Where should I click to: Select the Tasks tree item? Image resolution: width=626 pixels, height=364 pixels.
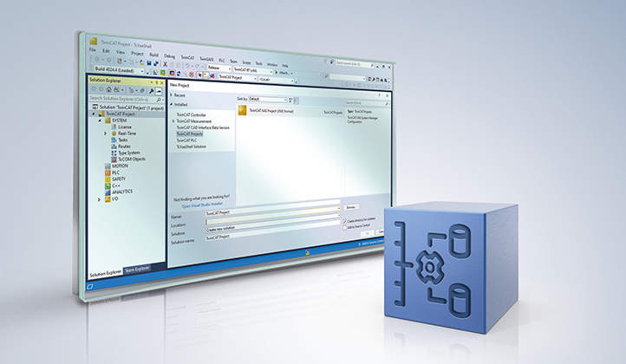[x=122, y=140]
